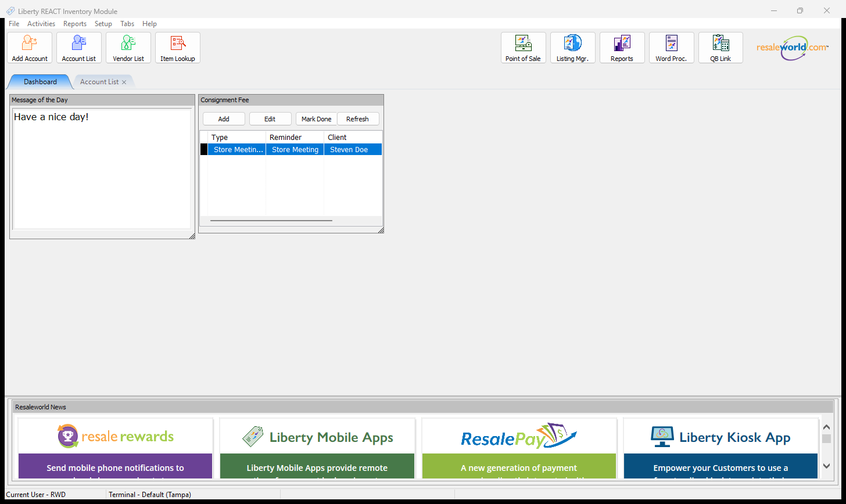
Task: Restore down the Liberty REACT window
Action: (800, 10)
